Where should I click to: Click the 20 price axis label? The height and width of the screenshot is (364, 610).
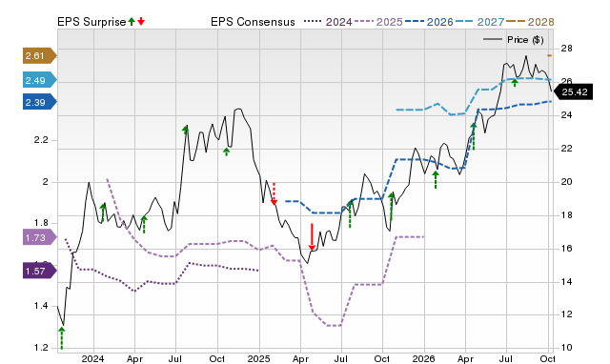[x=566, y=182]
